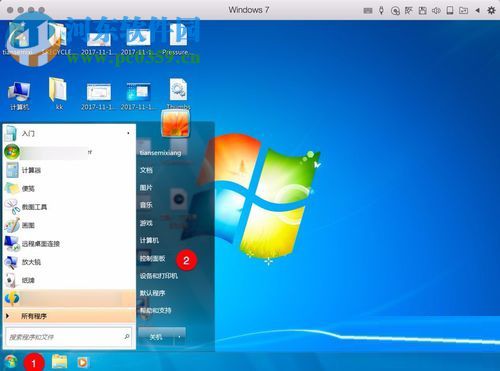
Task: Launch 计算器 from the Start menu
Action: pos(69,170)
